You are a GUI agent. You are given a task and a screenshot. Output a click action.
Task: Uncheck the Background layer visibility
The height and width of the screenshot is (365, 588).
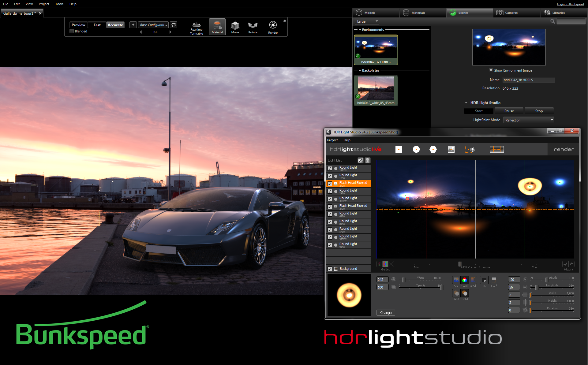pos(330,269)
